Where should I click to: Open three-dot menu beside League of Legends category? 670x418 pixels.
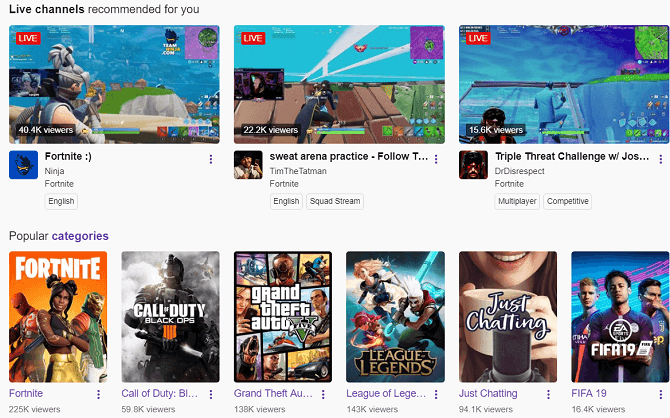(435, 395)
